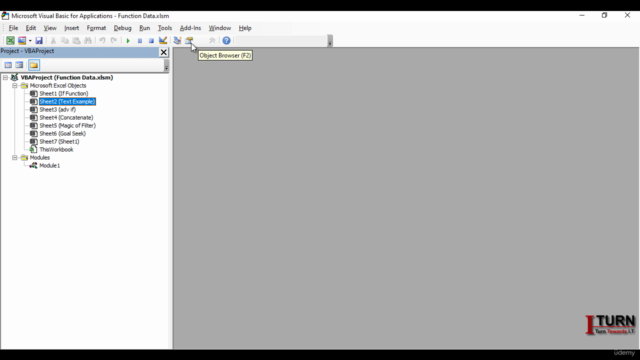Viewport: 640px width, 360px height.
Task: Open the Window menu
Action: tap(220, 28)
